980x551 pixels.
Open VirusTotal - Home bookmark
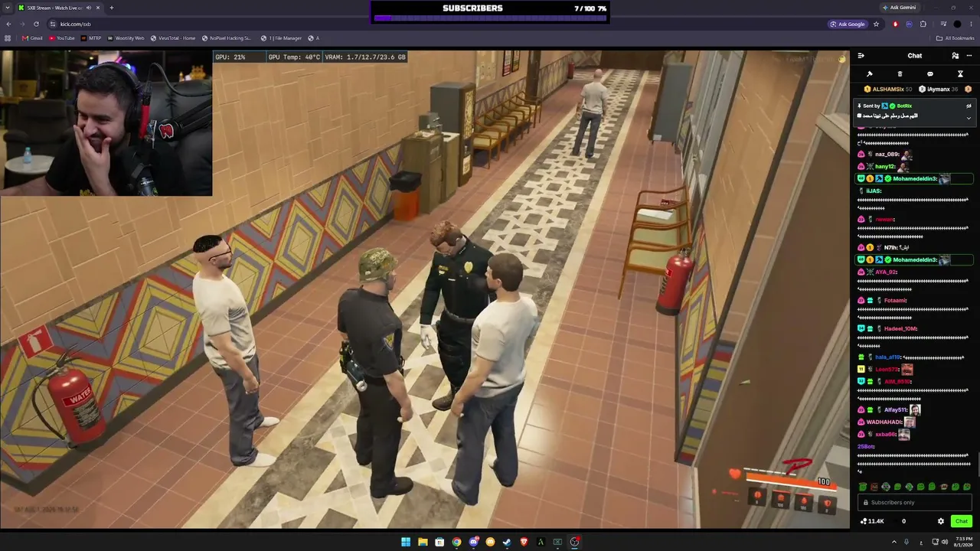[x=173, y=38]
